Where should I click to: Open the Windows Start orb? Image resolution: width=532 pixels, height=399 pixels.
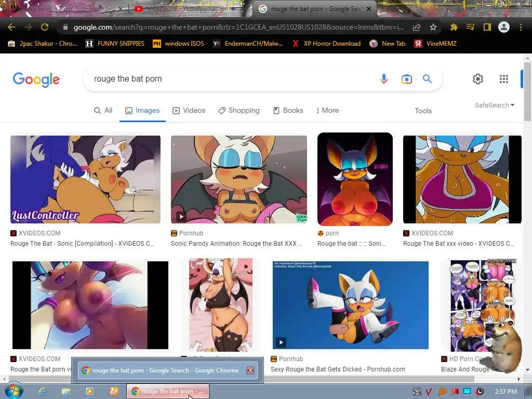[x=13, y=391]
